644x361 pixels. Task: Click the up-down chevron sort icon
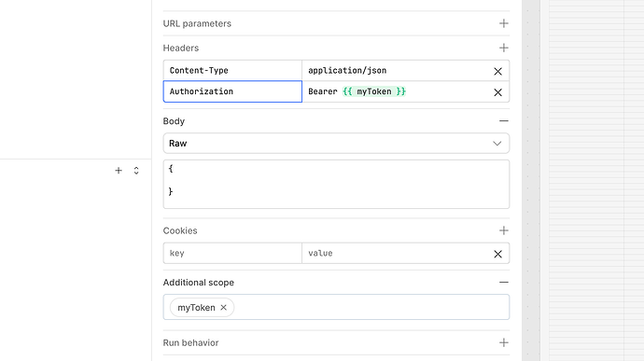tap(136, 171)
